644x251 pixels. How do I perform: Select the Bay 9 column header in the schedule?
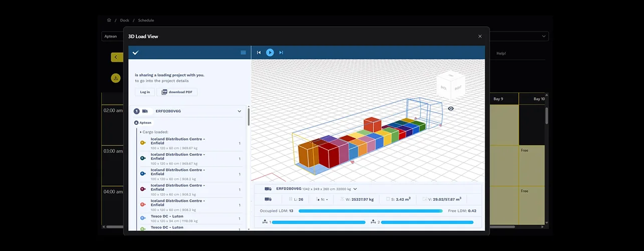point(504,99)
